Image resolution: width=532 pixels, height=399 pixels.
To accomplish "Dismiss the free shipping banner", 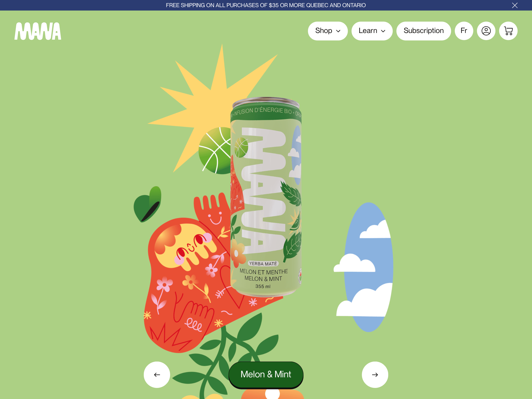I will click(515, 5).
